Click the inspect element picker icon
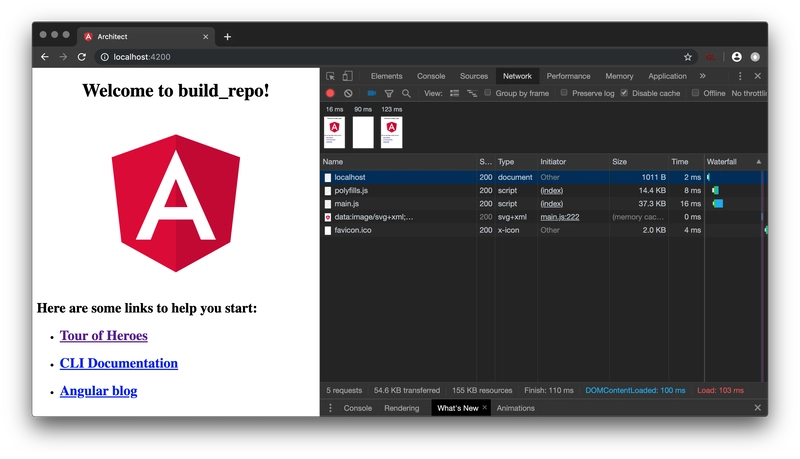Screen dimensions: 800x459 (x=331, y=76)
